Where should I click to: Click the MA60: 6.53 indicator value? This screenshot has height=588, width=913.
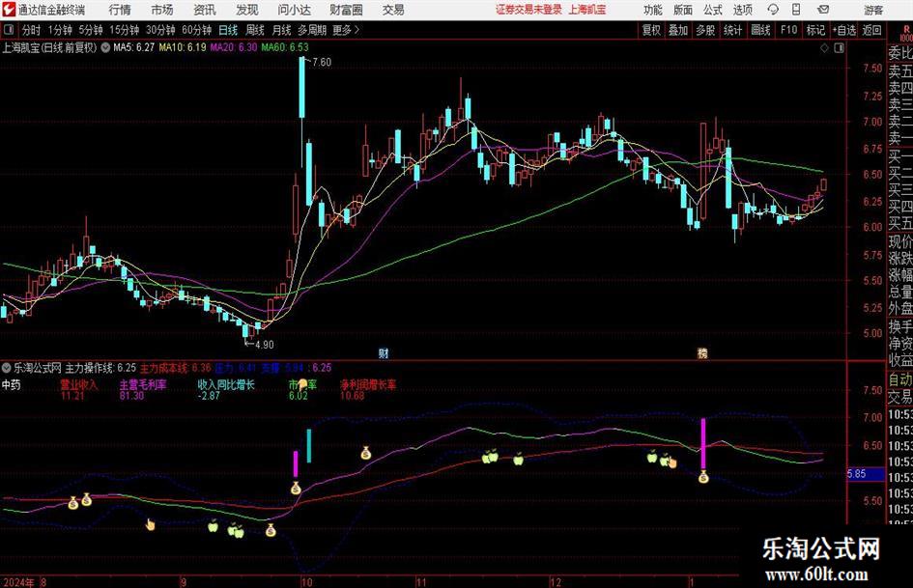click(x=285, y=47)
